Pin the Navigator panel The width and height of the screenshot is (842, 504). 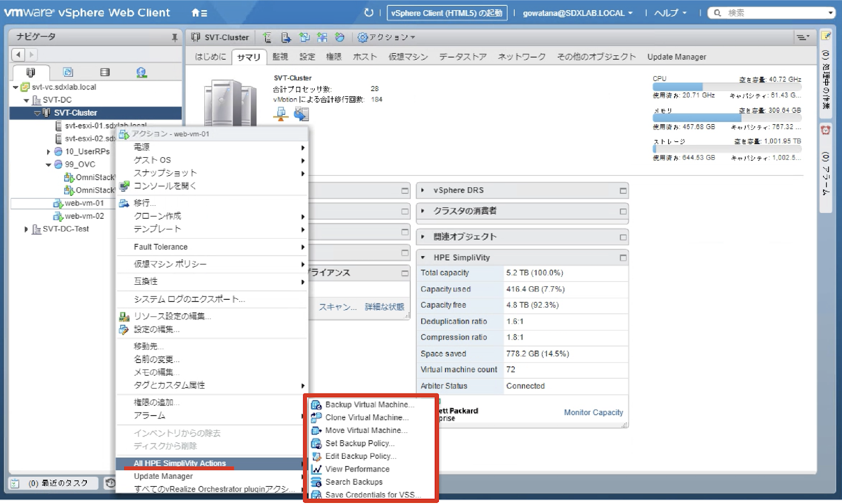pos(175,37)
